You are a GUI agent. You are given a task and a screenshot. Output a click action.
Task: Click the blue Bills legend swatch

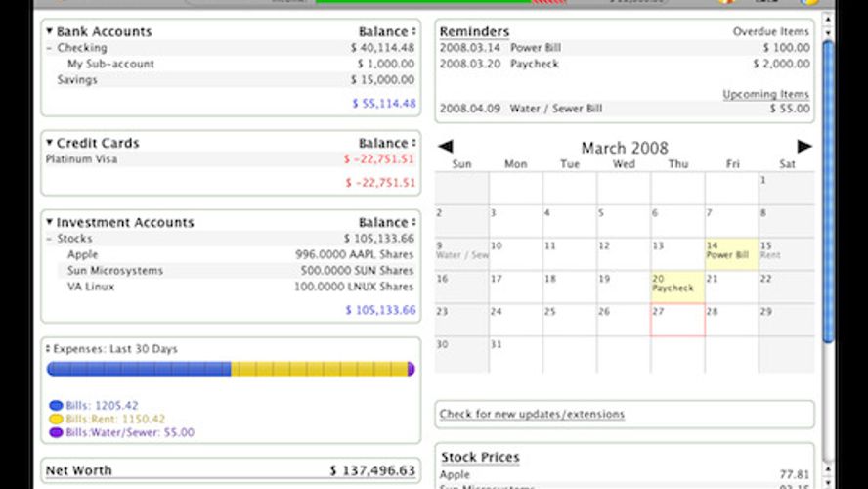click(x=56, y=405)
